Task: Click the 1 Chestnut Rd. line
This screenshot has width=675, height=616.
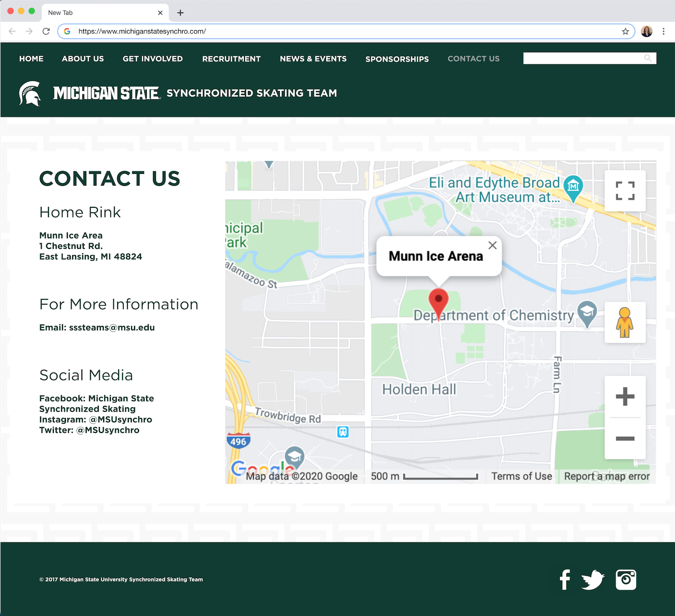Action: (x=71, y=246)
